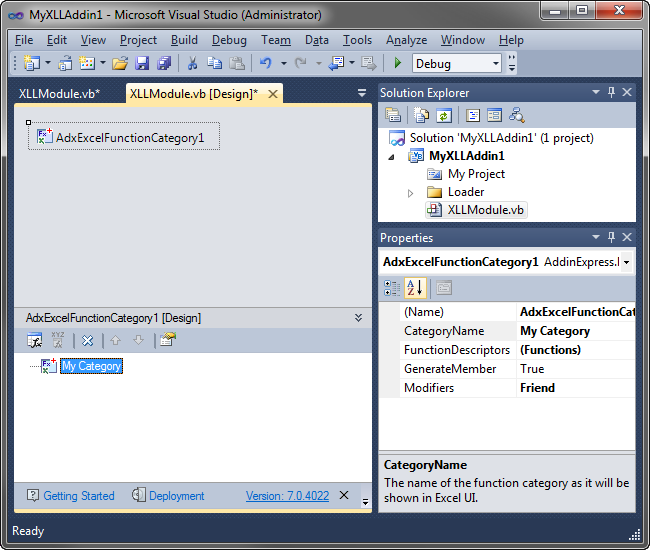Click the GenerateMember True value
Screen dimensions: 650x550
(576, 369)
